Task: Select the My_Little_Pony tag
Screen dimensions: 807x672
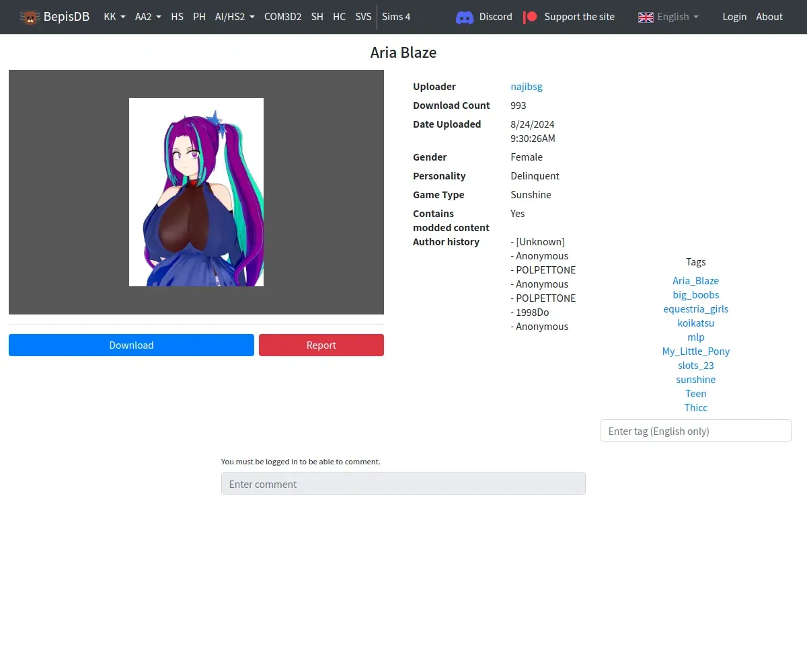Action: (695, 351)
